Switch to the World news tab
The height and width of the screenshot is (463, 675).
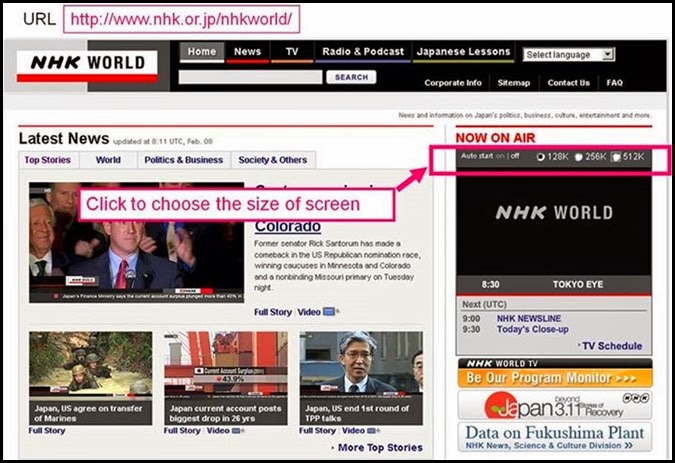tap(108, 160)
